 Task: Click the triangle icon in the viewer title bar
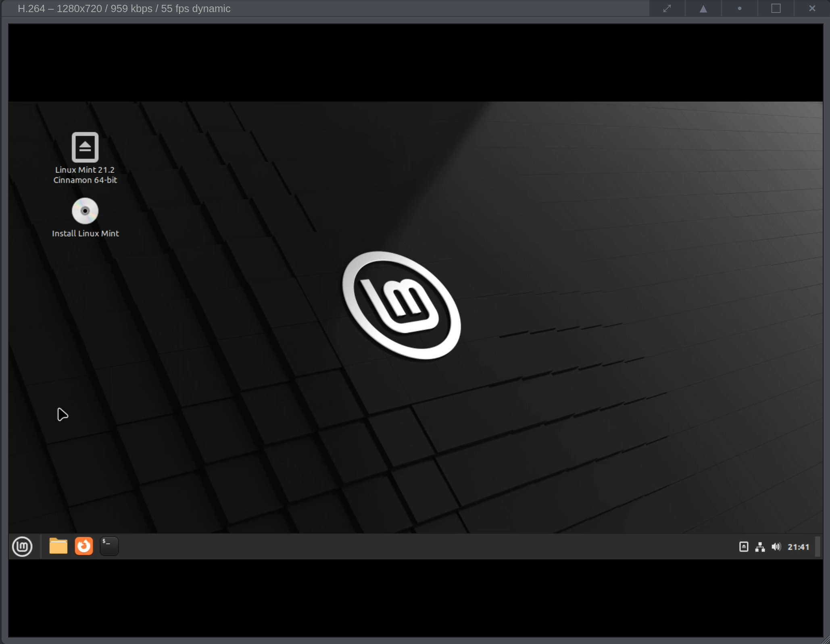[x=703, y=8]
